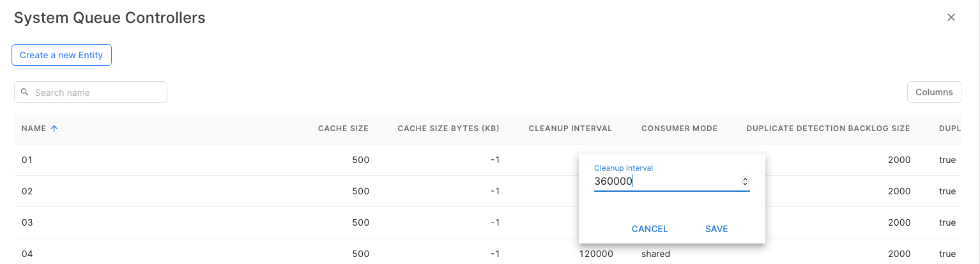Click the 120000 cleanup interval cell in row 04
Screen dimensions: 980x264
click(x=596, y=254)
